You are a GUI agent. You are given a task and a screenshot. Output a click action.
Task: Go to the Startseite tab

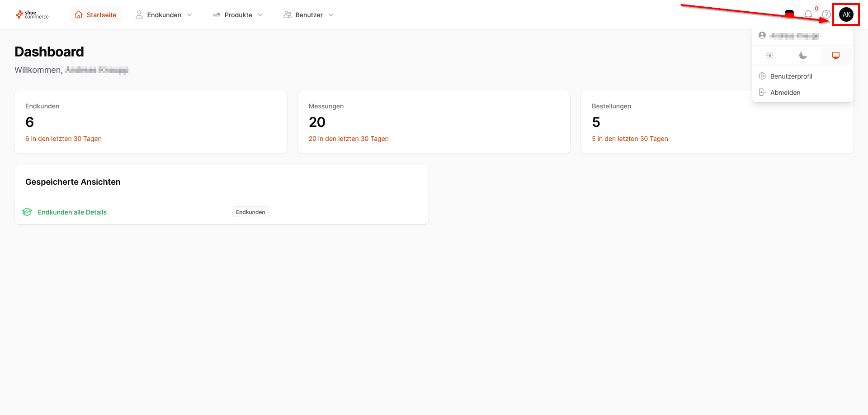coord(95,15)
